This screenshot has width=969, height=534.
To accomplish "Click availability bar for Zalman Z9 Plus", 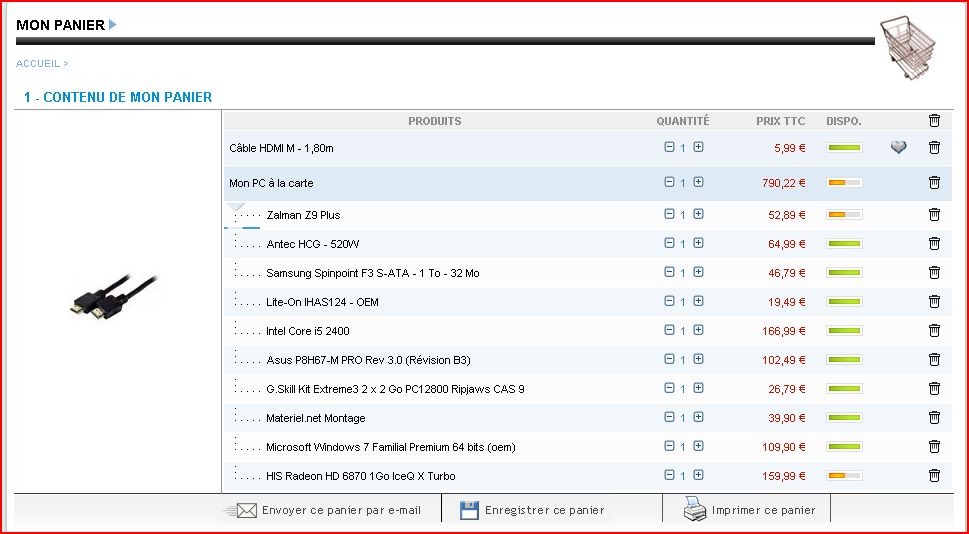I will coord(843,215).
